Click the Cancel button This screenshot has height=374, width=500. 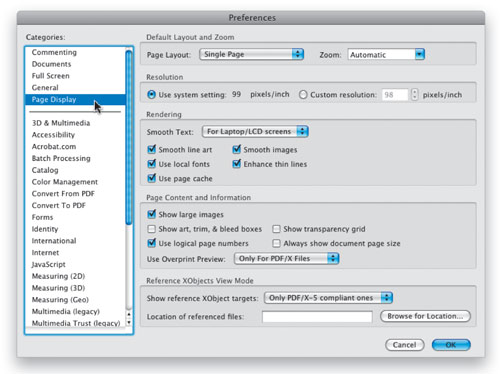405,345
